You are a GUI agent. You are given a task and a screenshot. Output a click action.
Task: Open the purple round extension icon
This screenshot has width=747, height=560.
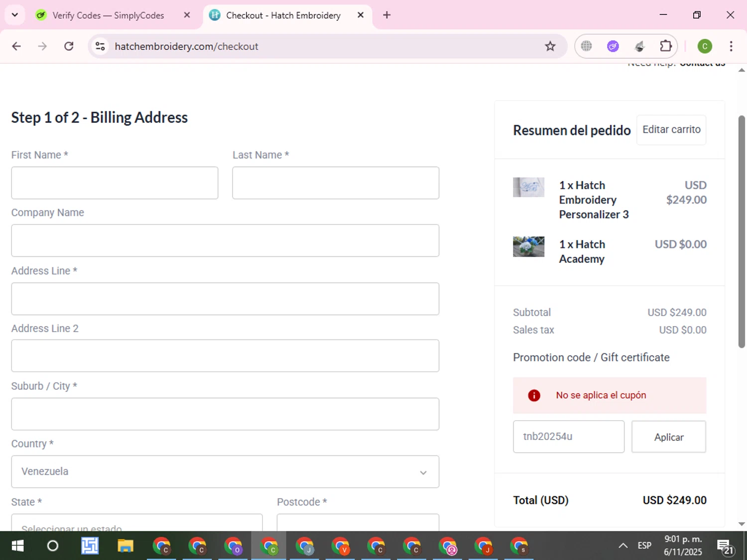click(x=613, y=46)
